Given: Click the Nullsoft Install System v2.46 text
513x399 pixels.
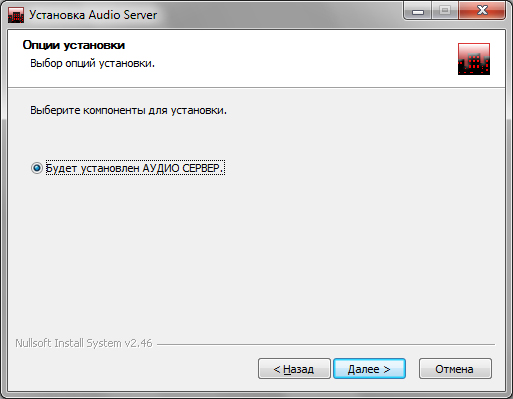Looking at the screenshot, I should [84, 343].
